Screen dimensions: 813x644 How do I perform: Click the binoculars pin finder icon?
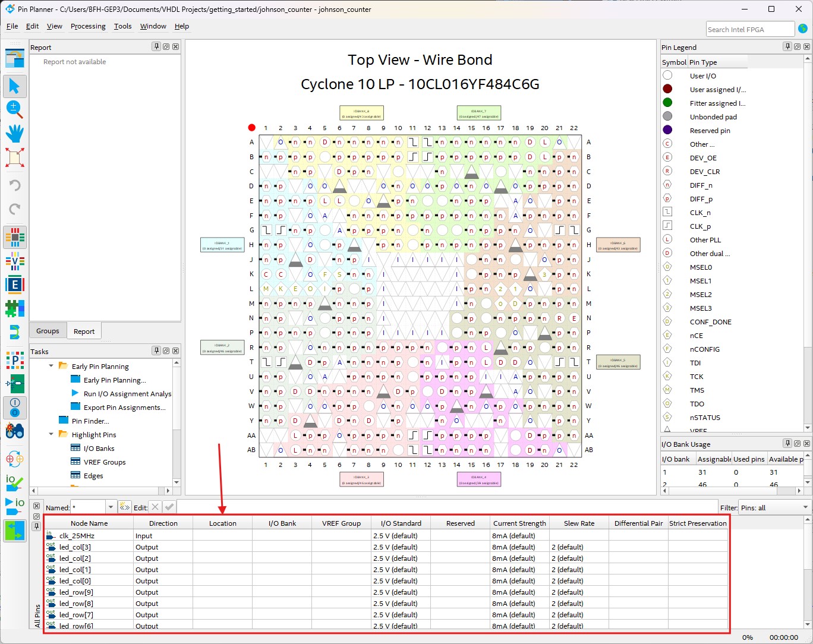(15, 431)
